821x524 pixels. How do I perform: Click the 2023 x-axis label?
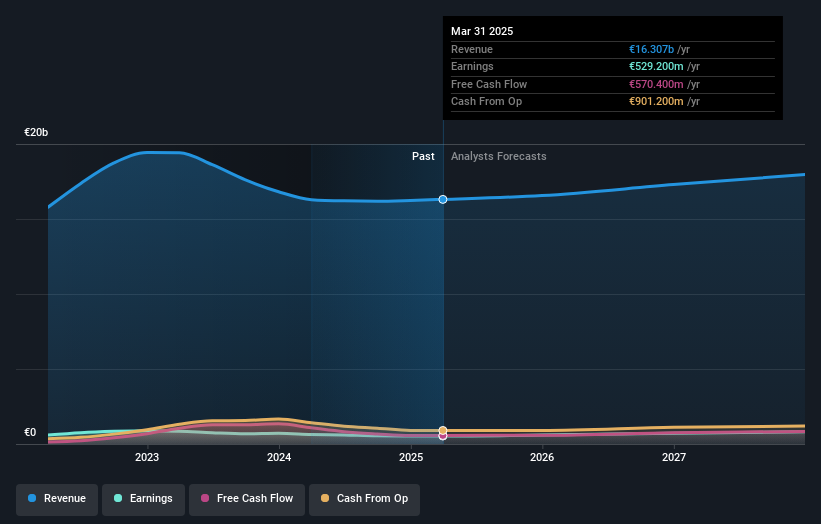[x=147, y=458]
